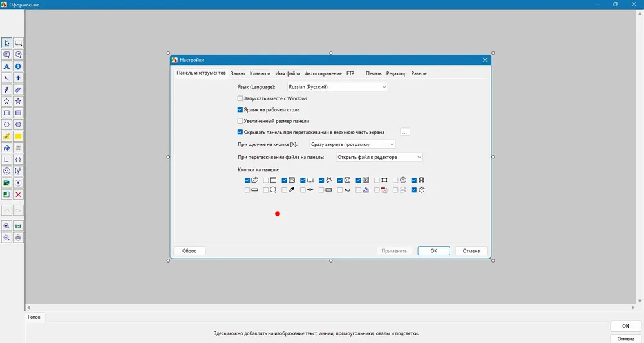This screenshot has height=343, width=644.
Task: Open the Язык (Language) dropdown
Action: click(337, 87)
